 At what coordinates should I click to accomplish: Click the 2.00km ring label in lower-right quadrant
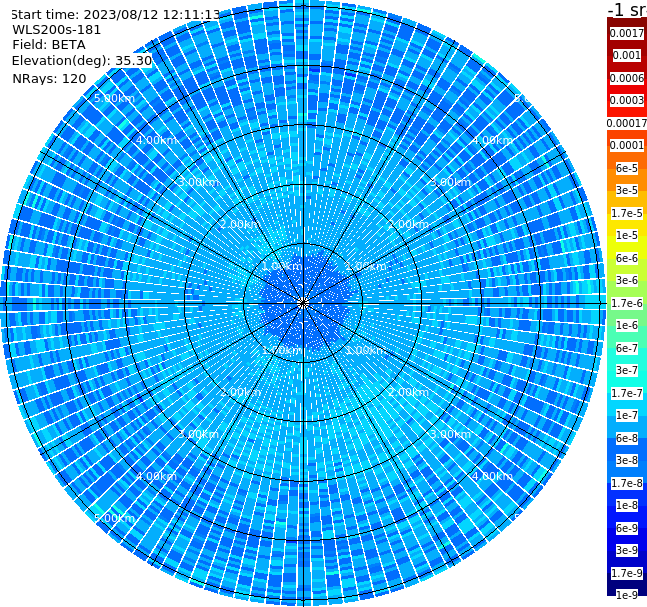tap(408, 392)
